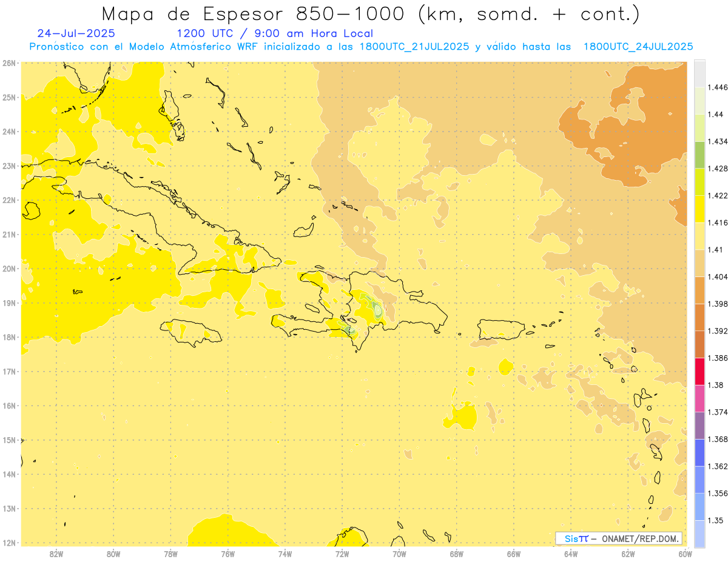Click the 82W longitude label
The image size is (728, 562).
(56, 554)
